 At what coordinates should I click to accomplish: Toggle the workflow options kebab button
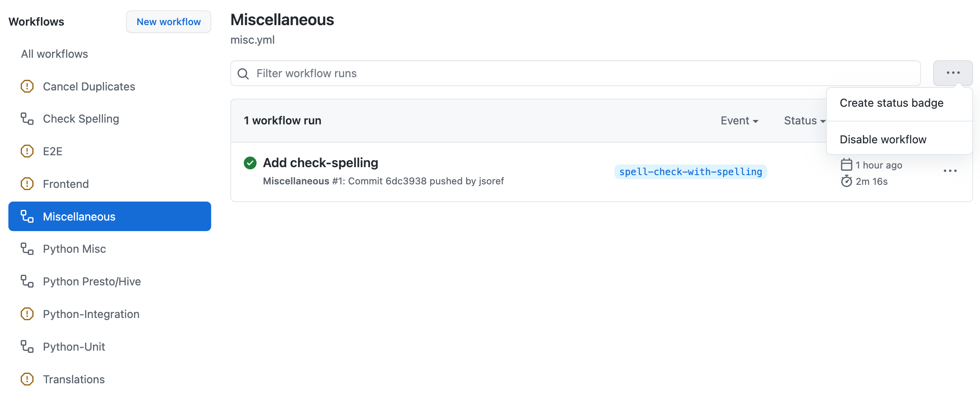coord(953,73)
